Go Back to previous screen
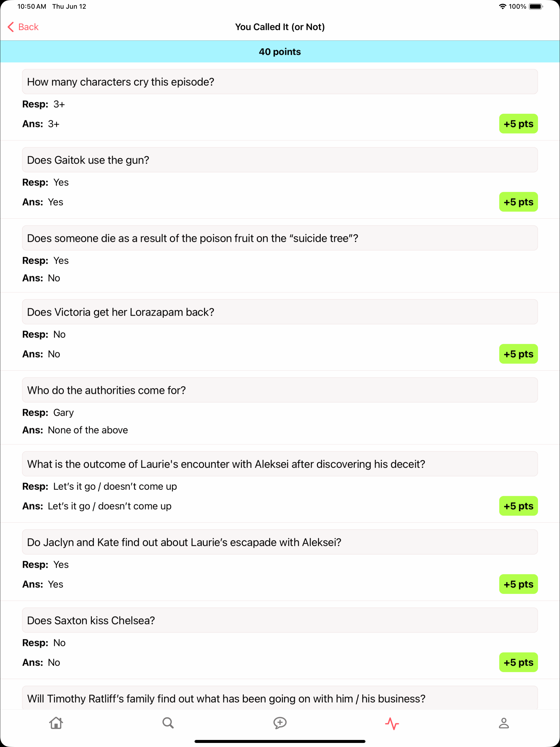The image size is (560, 747). pyautogui.click(x=23, y=27)
